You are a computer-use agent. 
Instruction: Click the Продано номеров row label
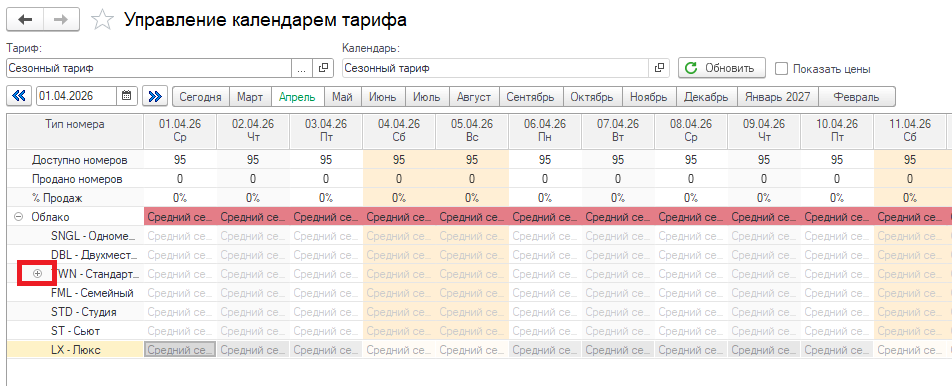(x=77, y=179)
